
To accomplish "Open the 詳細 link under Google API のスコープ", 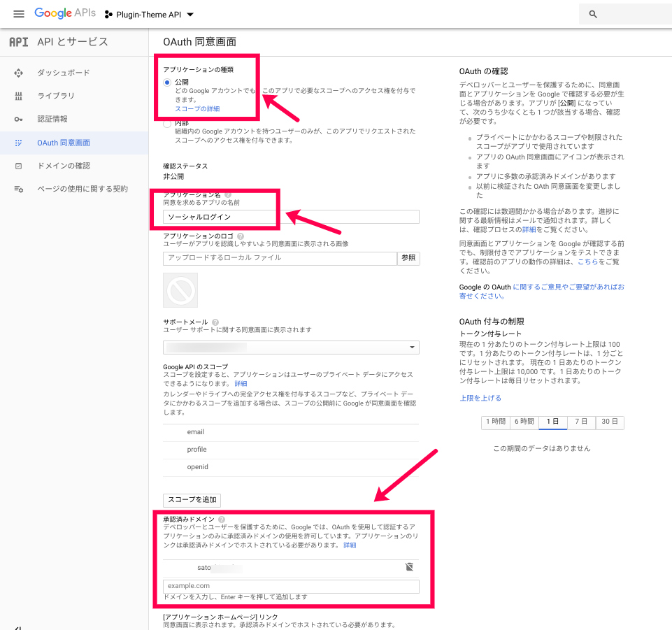I will tap(241, 384).
